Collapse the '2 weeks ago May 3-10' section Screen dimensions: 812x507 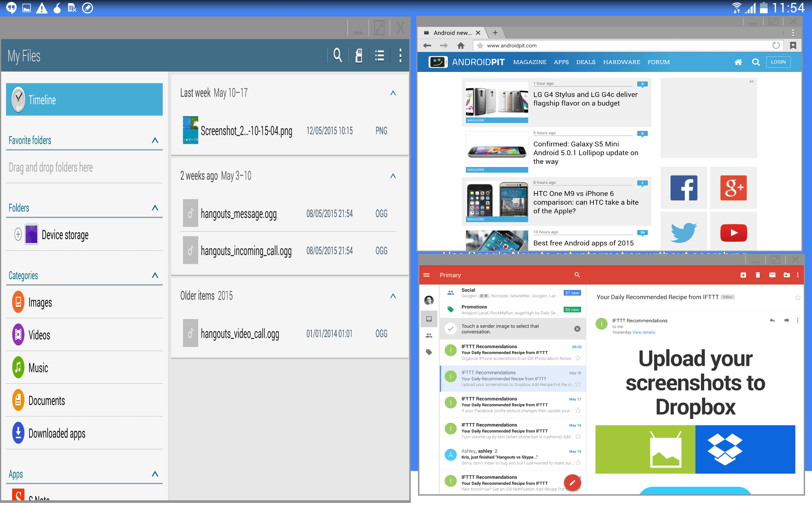pyautogui.click(x=393, y=176)
